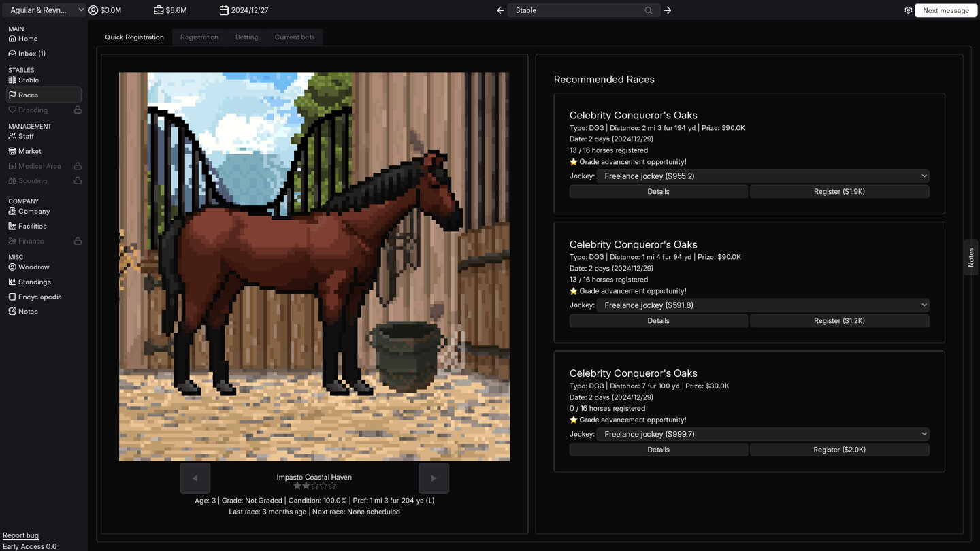The height and width of the screenshot is (551, 980).
Task: Open the Notes side panel tab
Action: [x=971, y=257]
